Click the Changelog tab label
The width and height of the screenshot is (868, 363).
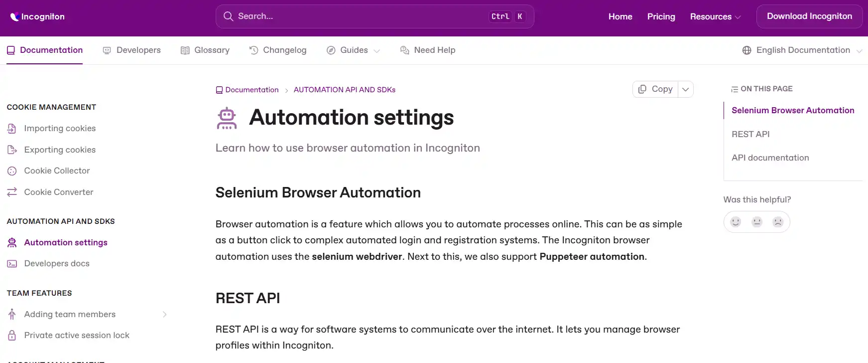(284, 50)
